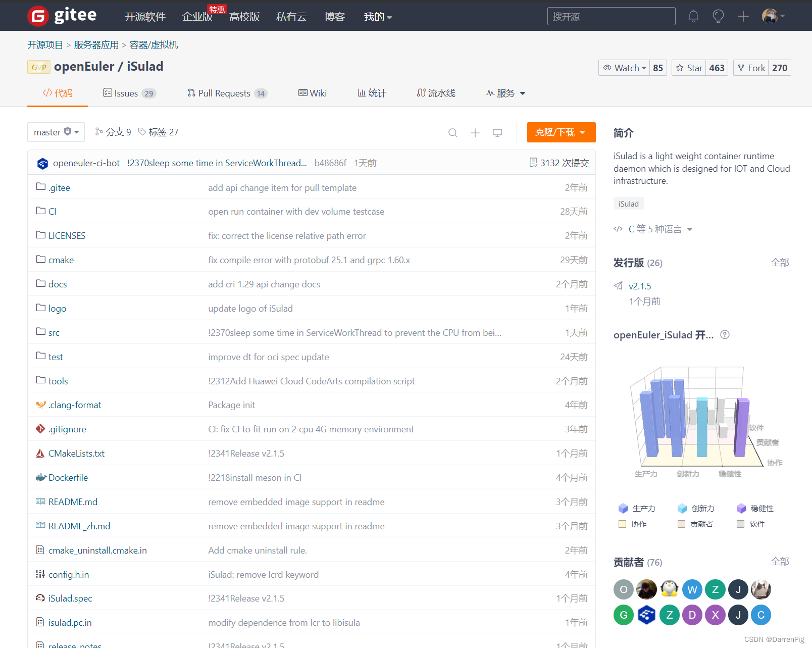
Task: Click the .clang-format file icon
Action: point(41,405)
